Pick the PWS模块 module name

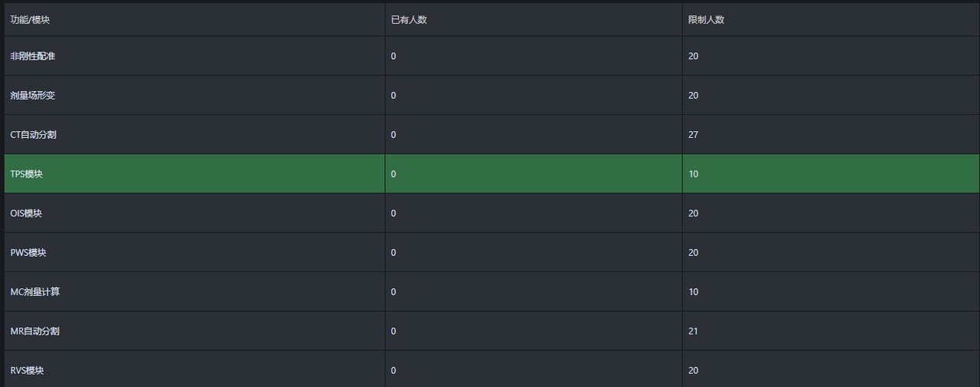pos(28,253)
